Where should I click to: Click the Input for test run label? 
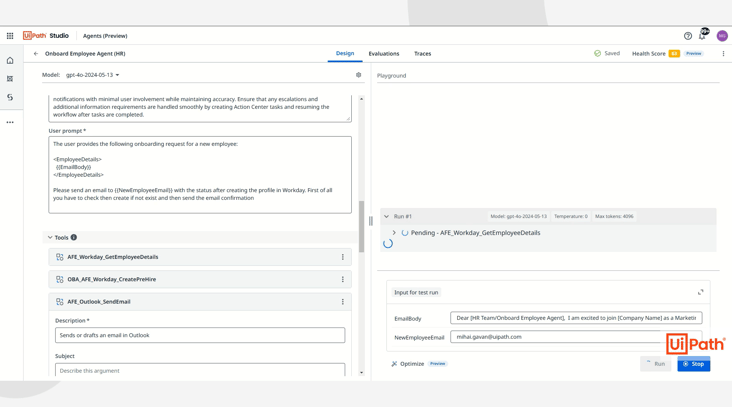(416, 293)
